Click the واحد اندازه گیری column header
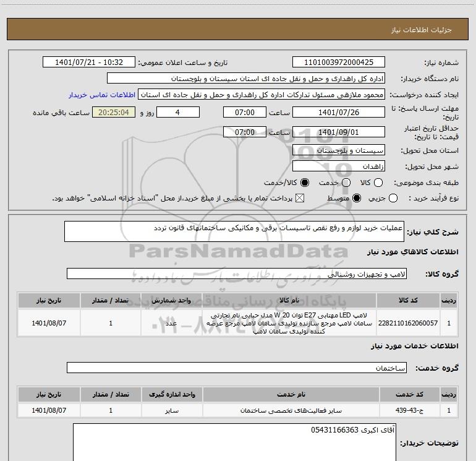 [x=172, y=394]
